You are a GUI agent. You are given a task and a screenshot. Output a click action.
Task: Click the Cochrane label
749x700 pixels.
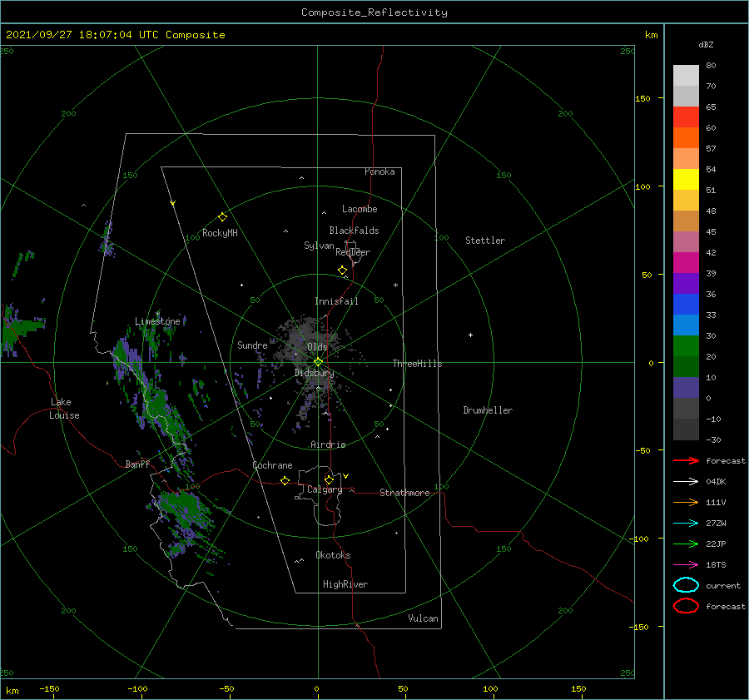pyautogui.click(x=272, y=465)
